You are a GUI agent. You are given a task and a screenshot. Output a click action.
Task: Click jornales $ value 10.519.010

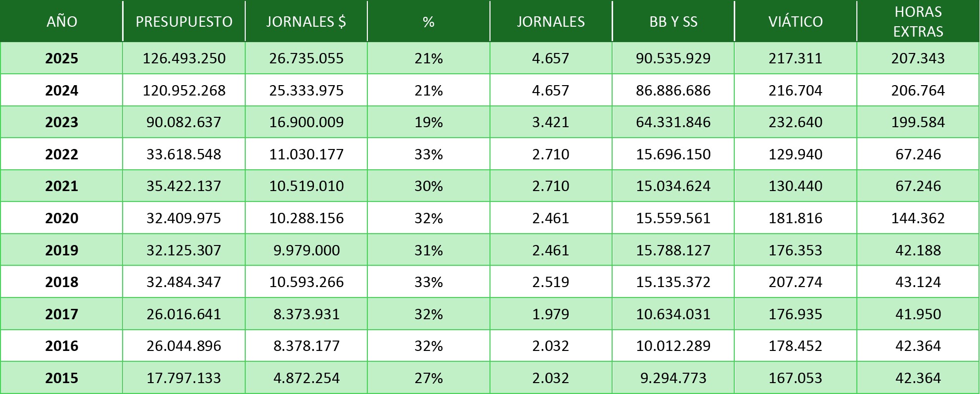click(x=306, y=186)
